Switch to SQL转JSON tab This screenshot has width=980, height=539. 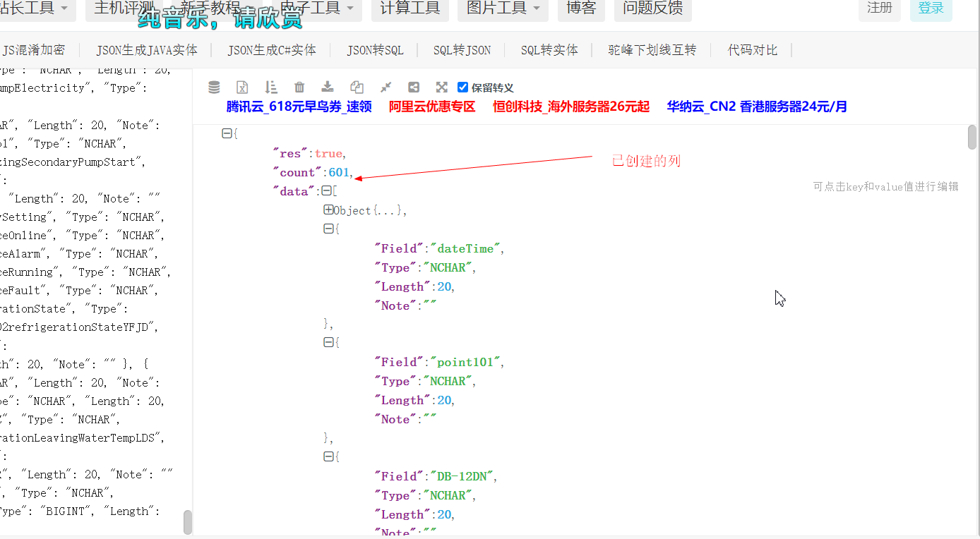click(462, 50)
